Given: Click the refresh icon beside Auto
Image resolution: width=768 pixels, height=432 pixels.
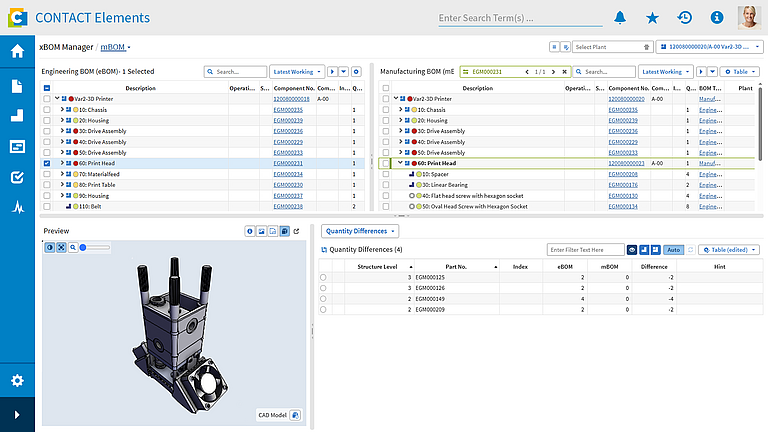Looking at the screenshot, I should pos(691,250).
